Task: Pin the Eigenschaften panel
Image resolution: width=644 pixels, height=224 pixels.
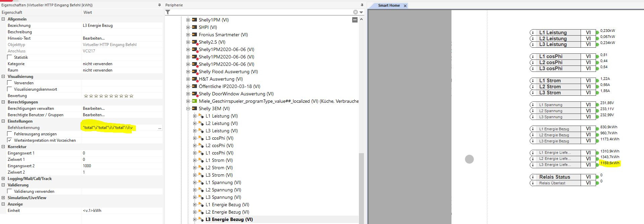Action: pos(159,5)
